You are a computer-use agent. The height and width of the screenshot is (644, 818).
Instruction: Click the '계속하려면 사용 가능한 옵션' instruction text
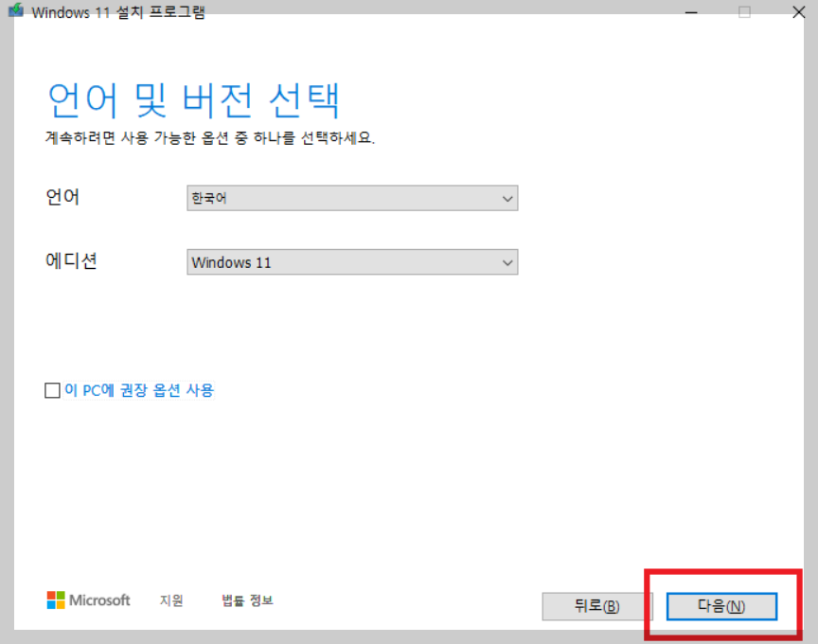[x=210, y=137]
